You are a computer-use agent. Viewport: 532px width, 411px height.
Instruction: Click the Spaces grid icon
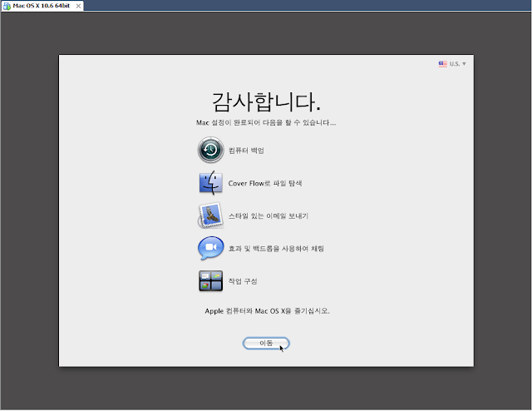coord(210,281)
